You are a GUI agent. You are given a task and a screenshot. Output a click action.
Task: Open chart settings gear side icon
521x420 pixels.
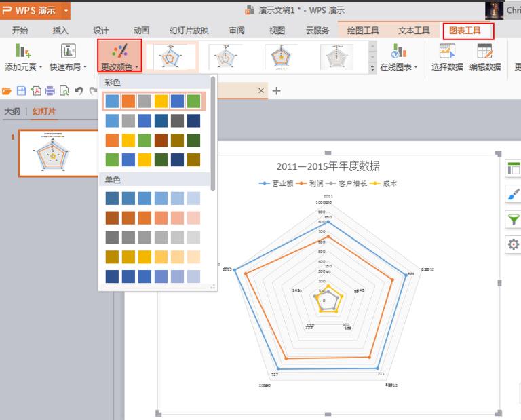coord(513,244)
